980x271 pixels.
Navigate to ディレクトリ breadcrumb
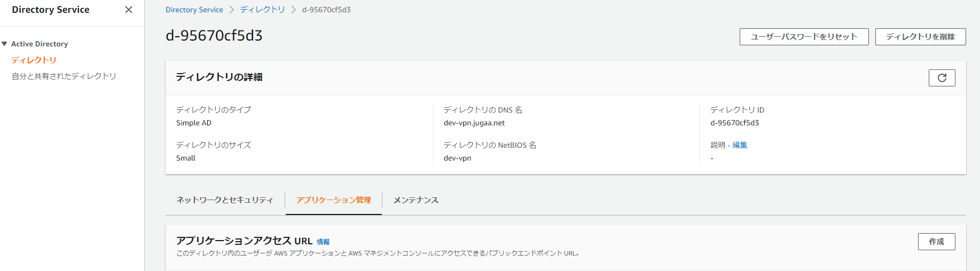pos(262,10)
